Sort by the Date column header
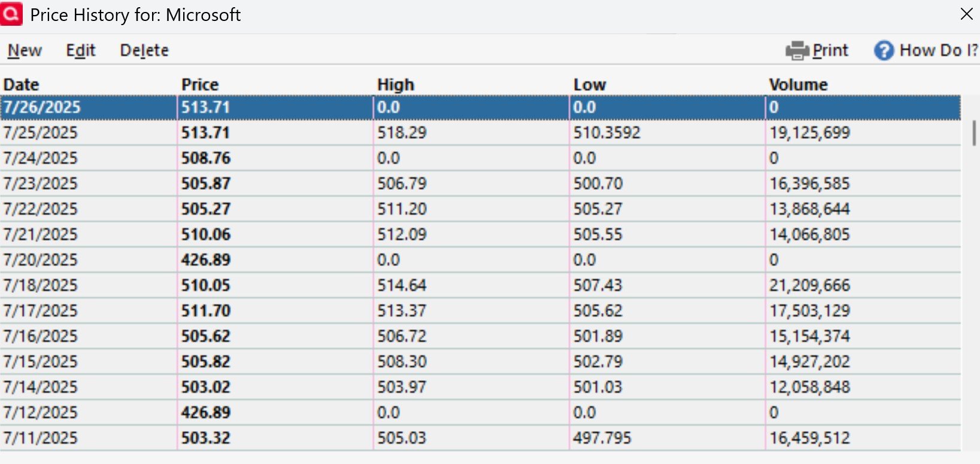This screenshot has width=980, height=464. (x=22, y=84)
